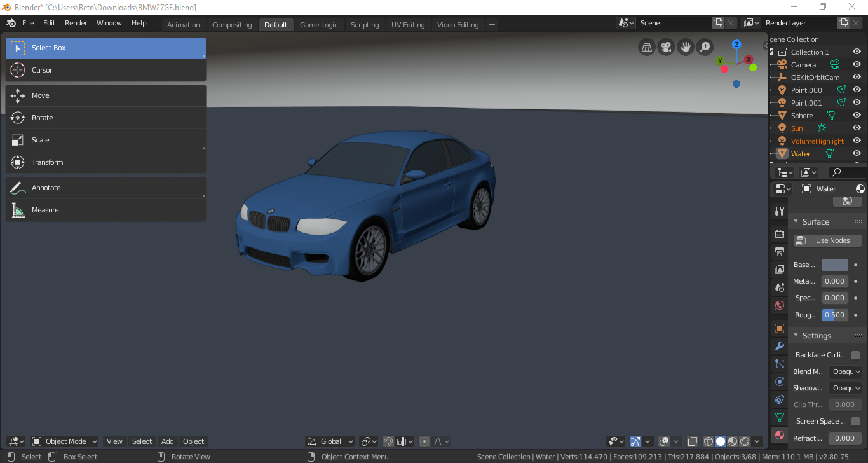Image resolution: width=868 pixels, height=463 pixels.
Task: Switch viewport to perspective/orthographic grid icon
Action: pos(647,47)
